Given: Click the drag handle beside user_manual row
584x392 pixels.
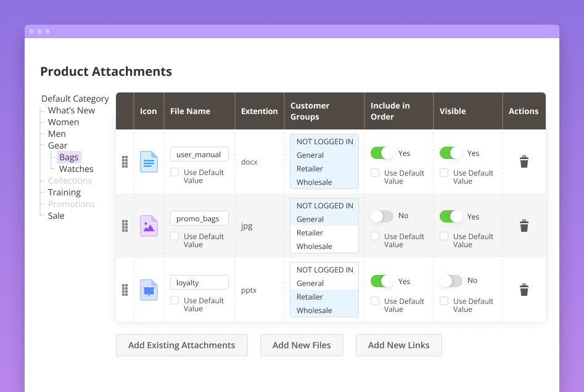Looking at the screenshot, I should pyautogui.click(x=125, y=162).
